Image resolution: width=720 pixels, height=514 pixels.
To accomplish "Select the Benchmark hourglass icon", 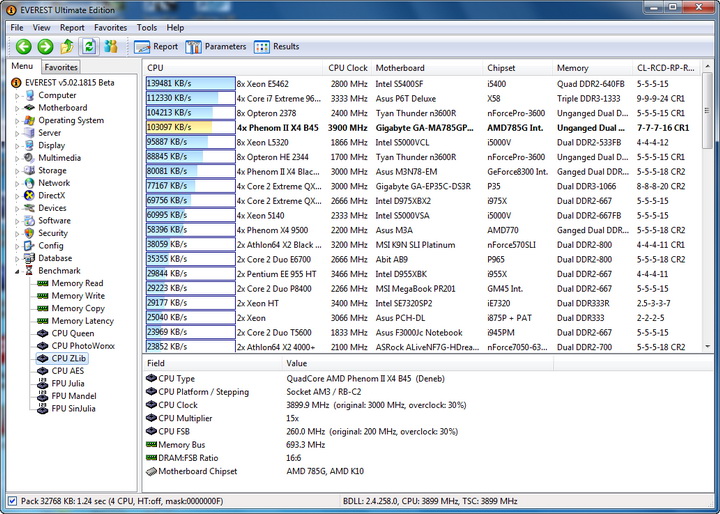I will [x=29, y=271].
